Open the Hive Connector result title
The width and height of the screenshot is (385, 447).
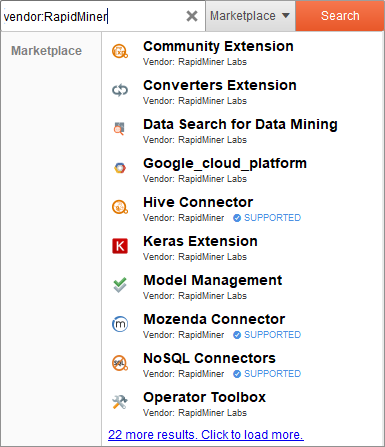click(x=198, y=202)
